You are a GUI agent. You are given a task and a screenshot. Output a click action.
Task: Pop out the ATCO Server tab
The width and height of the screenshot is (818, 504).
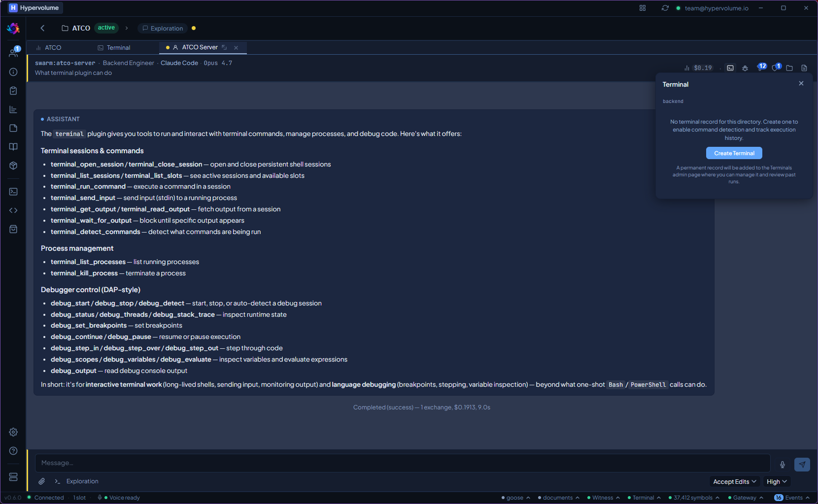tap(224, 47)
